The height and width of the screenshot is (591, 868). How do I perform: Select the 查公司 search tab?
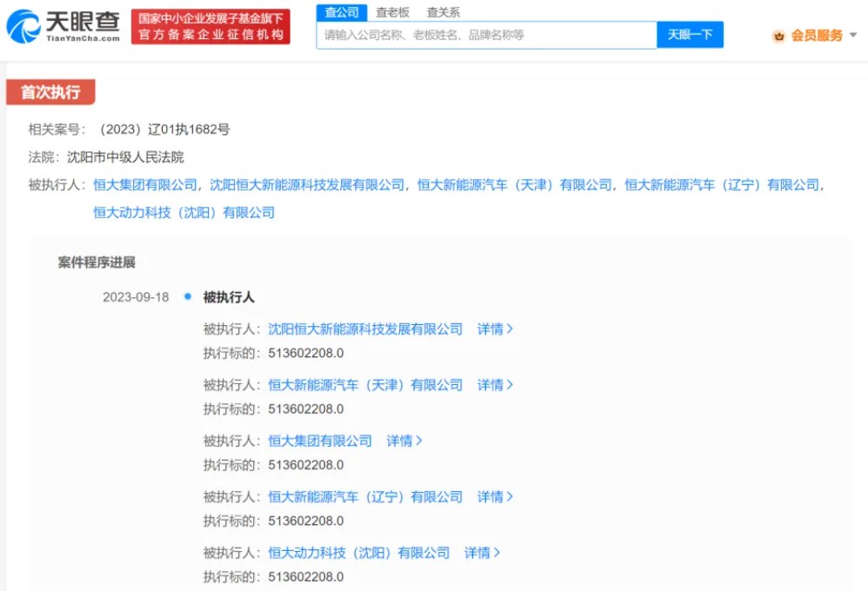342,13
